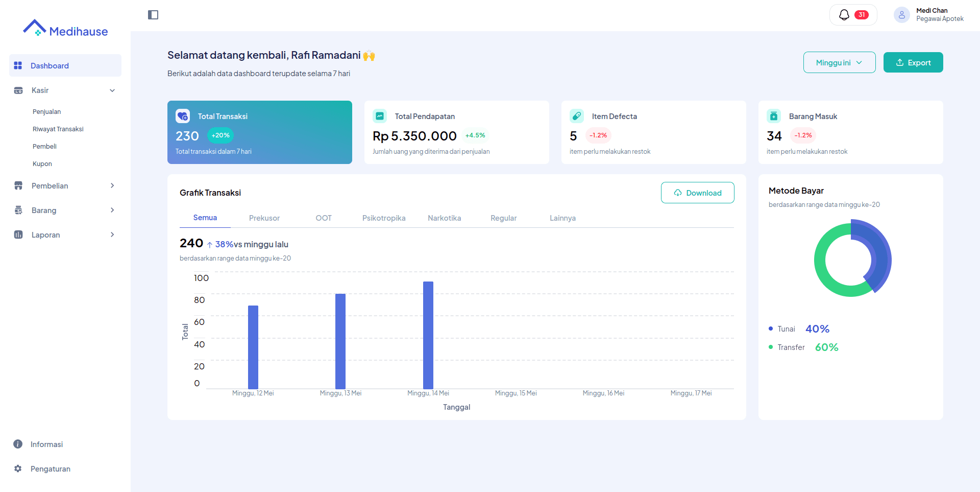Open notifications bell icon
This screenshot has width=980, height=492.
tap(844, 15)
